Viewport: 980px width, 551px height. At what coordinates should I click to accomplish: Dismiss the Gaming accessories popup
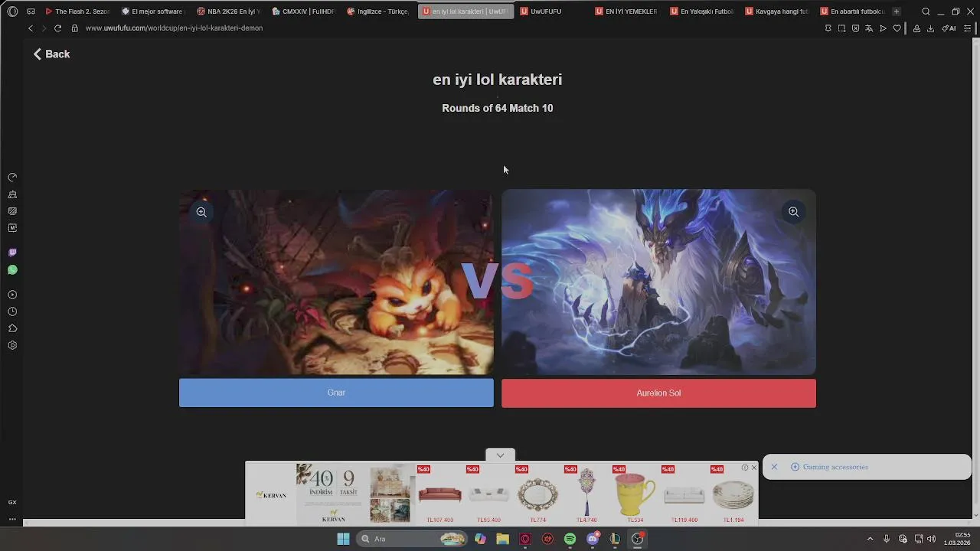tap(774, 467)
